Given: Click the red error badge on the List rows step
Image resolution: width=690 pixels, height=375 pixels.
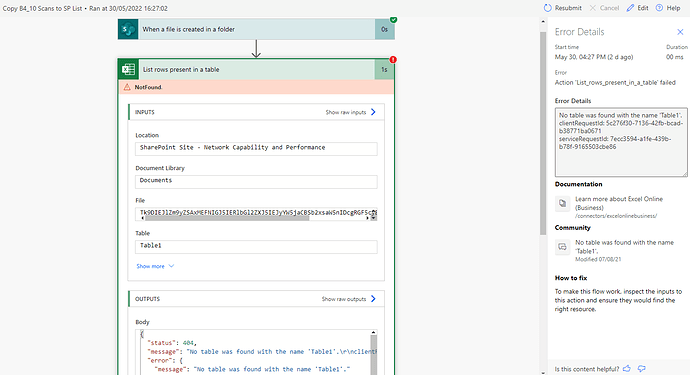Looking at the screenshot, I should 393,59.
